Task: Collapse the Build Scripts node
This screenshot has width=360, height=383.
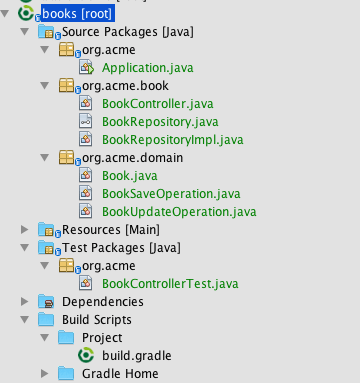Action: coord(24,319)
